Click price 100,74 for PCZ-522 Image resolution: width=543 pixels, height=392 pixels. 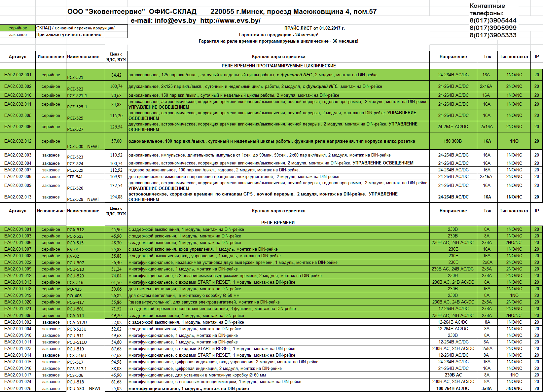[116, 86]
